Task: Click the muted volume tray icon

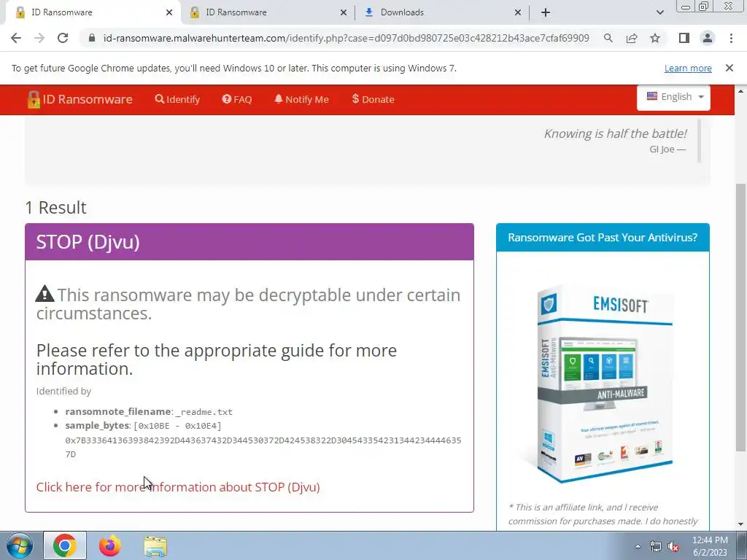Action: 673,546
